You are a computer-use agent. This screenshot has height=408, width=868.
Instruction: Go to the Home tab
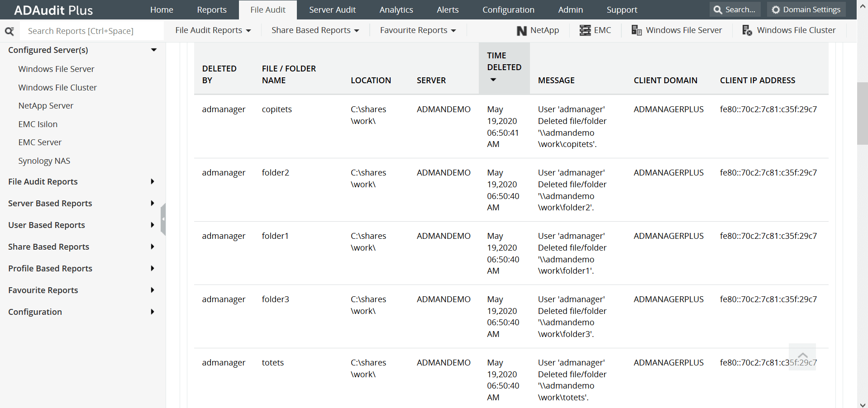pos(162,9)
